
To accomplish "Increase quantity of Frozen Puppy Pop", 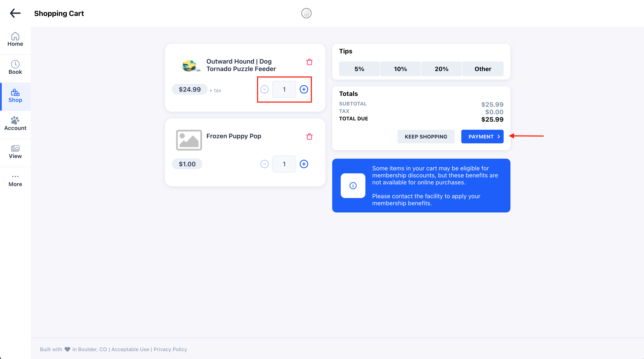I will 304,164.
